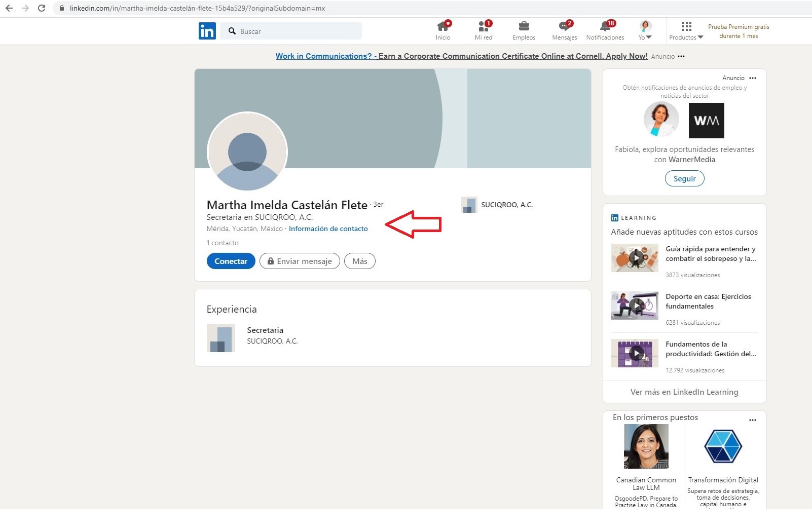Image resolution: width=812 pixels, height=531 pixels.
Task: Click the profile name Martha Imelda Castelán Flete
Action: click(287, 205)
